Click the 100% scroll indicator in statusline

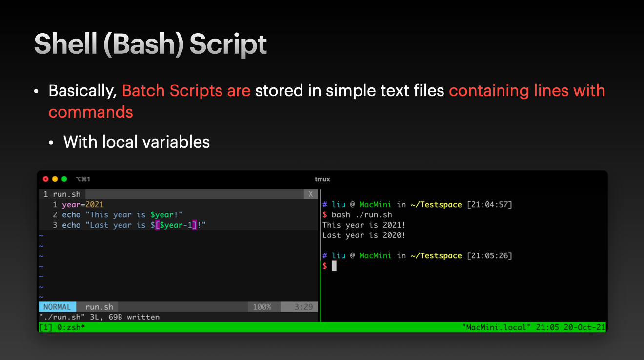click(262, 307)
